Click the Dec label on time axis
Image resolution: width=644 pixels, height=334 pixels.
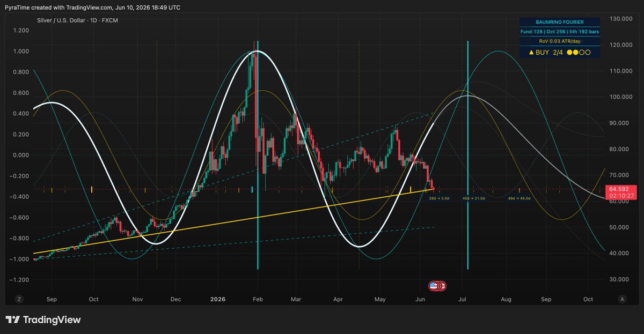175,299
